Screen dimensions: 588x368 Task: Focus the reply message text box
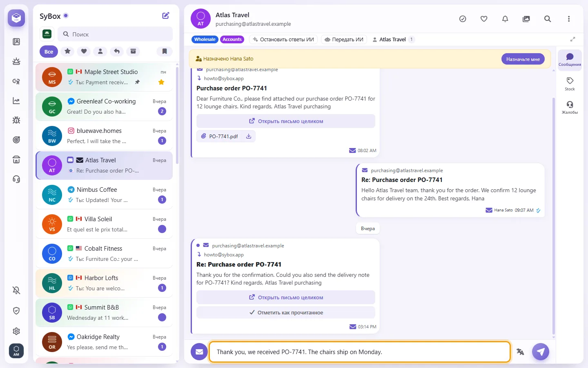tap(360, 352)
